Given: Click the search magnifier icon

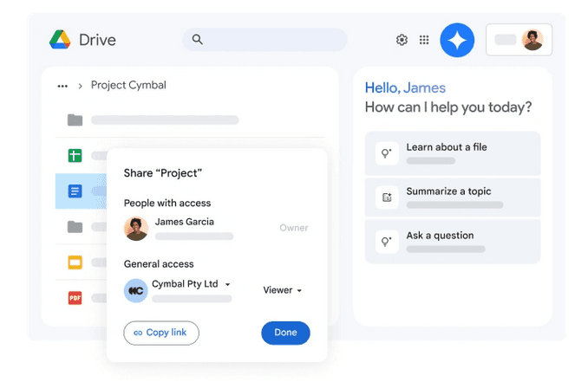Looking at the screenshot, I should (x=197, y=39).
